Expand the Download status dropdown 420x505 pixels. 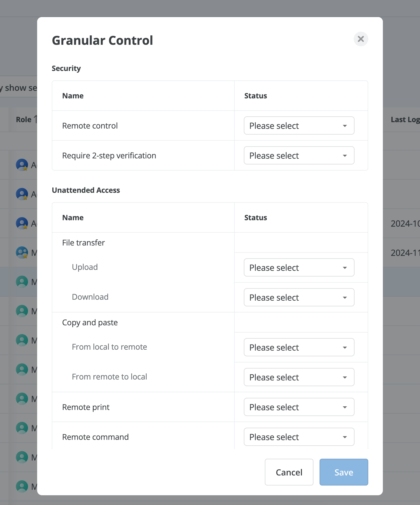coord(299,297)
